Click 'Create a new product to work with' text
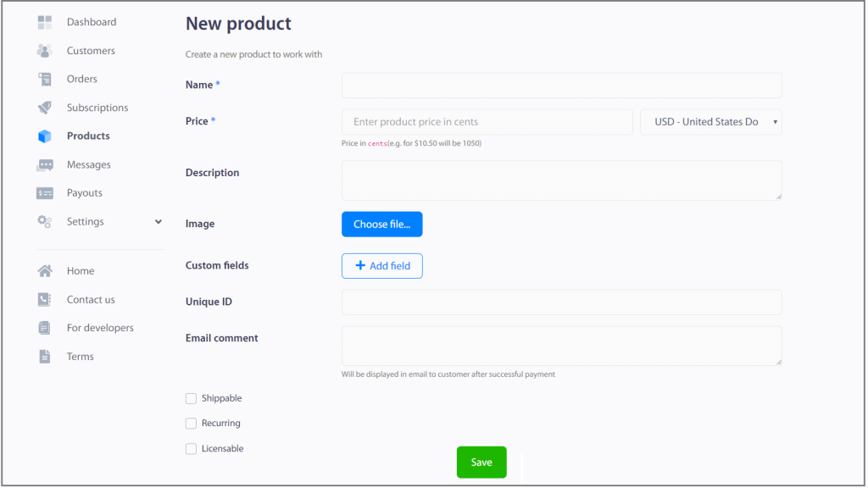 click(253, 54)
